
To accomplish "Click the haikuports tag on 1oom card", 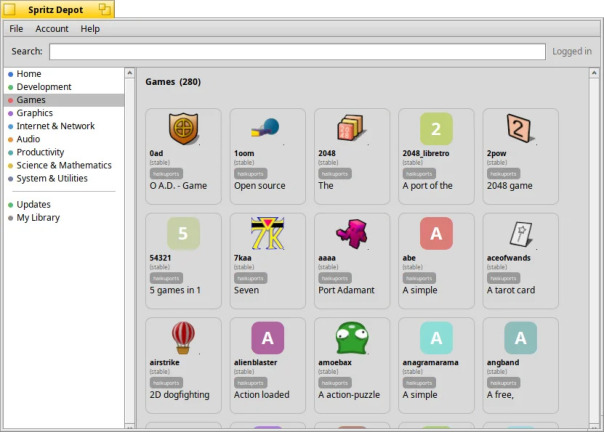I will [250, 174].
